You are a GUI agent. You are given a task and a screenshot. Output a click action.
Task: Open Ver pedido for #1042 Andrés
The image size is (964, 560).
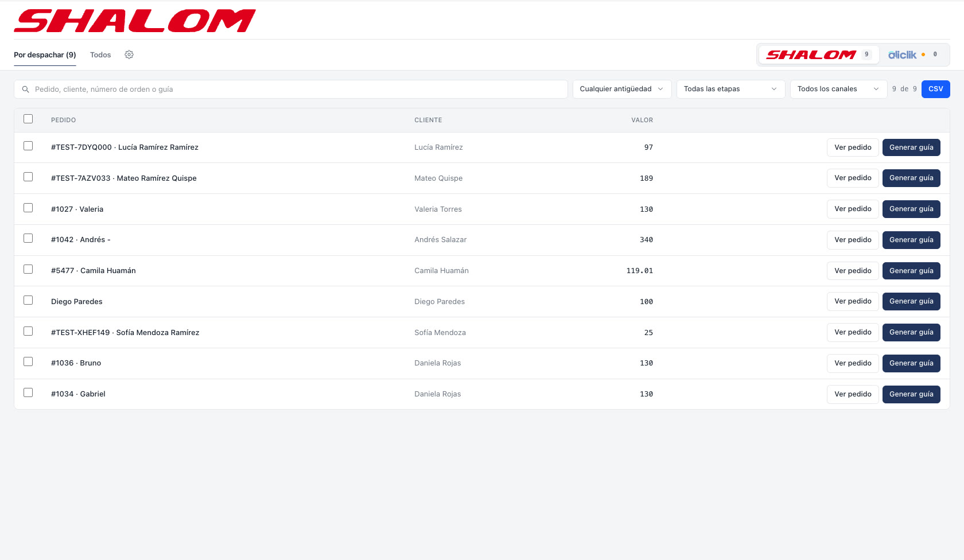(853, 240)
